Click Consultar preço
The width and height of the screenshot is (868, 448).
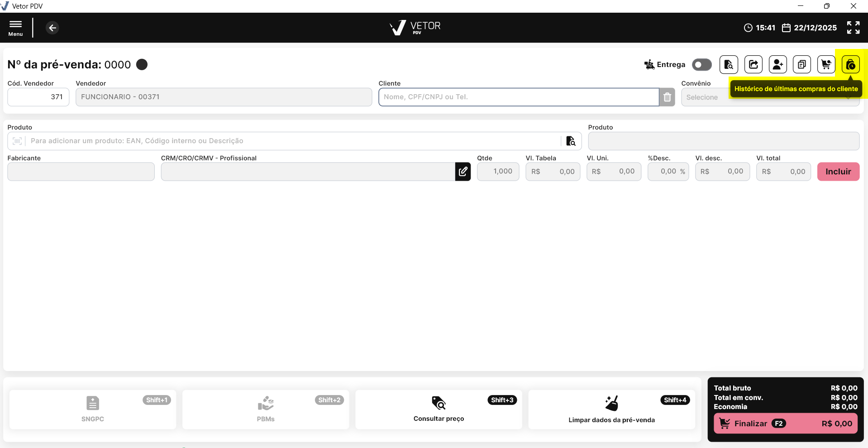[x=439, y=409]
